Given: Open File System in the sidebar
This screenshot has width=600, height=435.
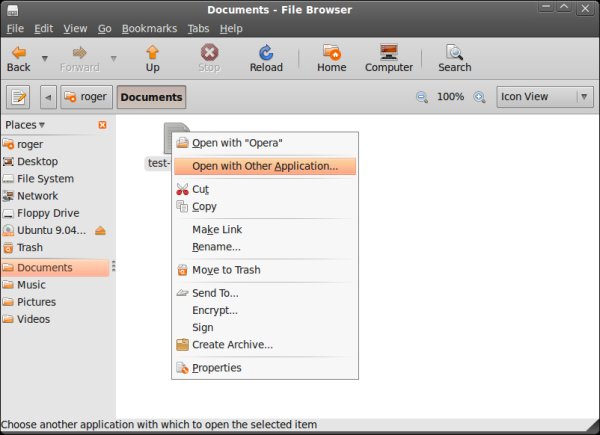Looking at the screenshot, I should [57, 179].
